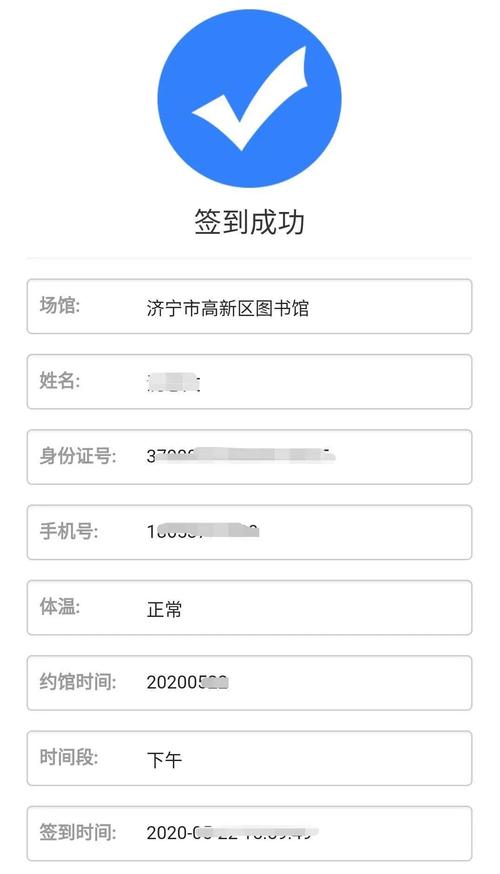This screenshot has width=500, height=874.
Task: Click the 身份证号 label
Action: pyautogui.click(x=77, y=456)
